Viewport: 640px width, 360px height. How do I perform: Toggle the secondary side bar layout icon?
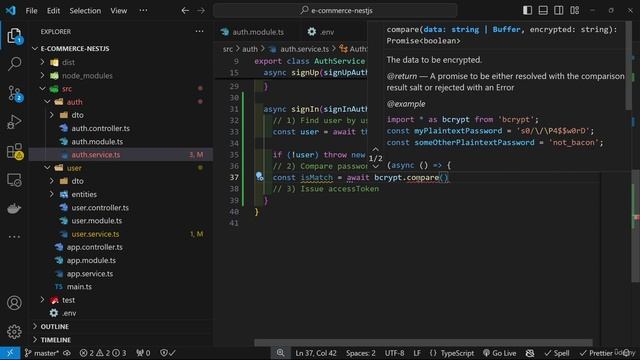(558, 10)
